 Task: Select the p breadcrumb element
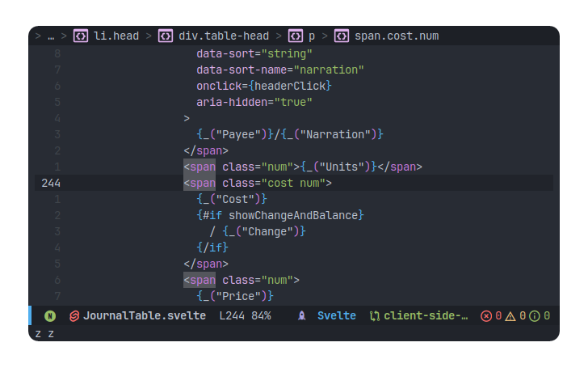(312, 36)
